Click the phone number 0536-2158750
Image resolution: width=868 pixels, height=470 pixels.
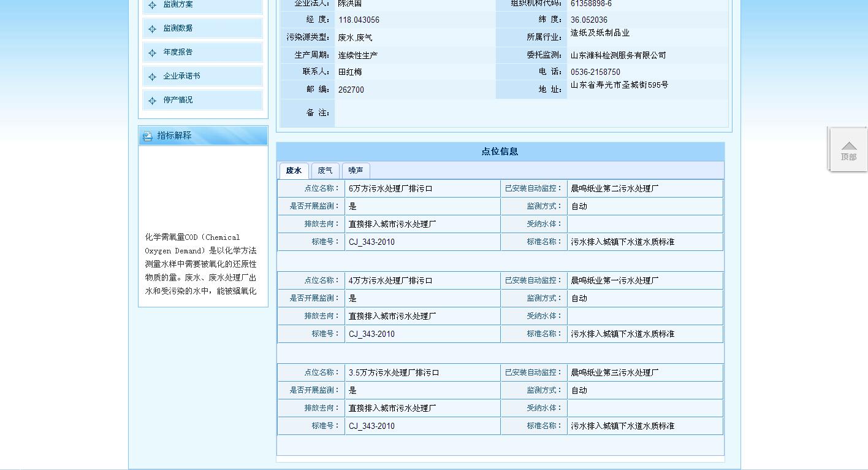coord(595,72)
